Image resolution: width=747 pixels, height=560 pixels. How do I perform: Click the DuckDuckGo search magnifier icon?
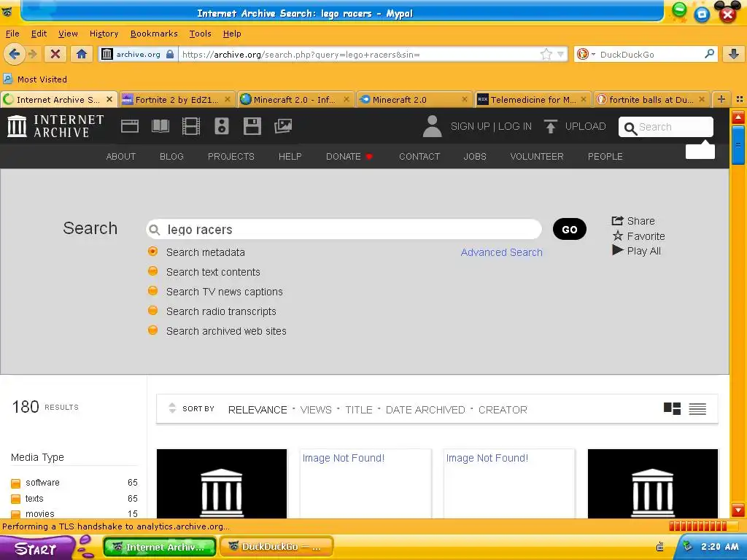coord(709,54)
